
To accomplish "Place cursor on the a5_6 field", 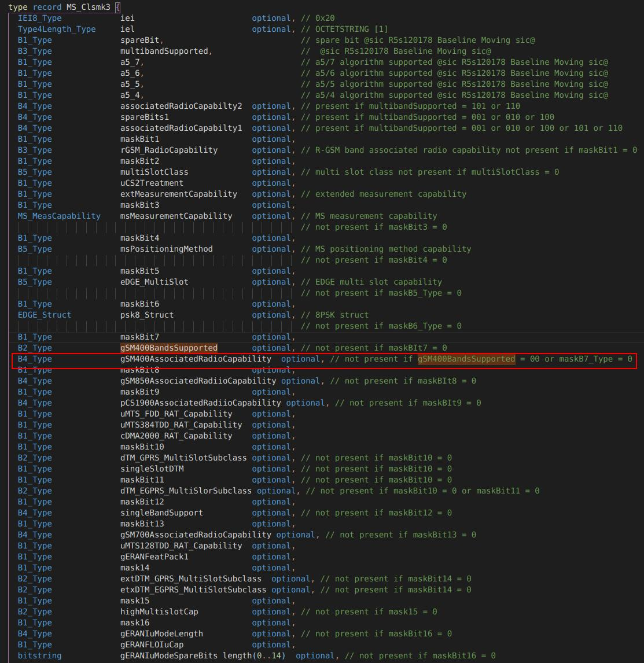I will point(130,73).
